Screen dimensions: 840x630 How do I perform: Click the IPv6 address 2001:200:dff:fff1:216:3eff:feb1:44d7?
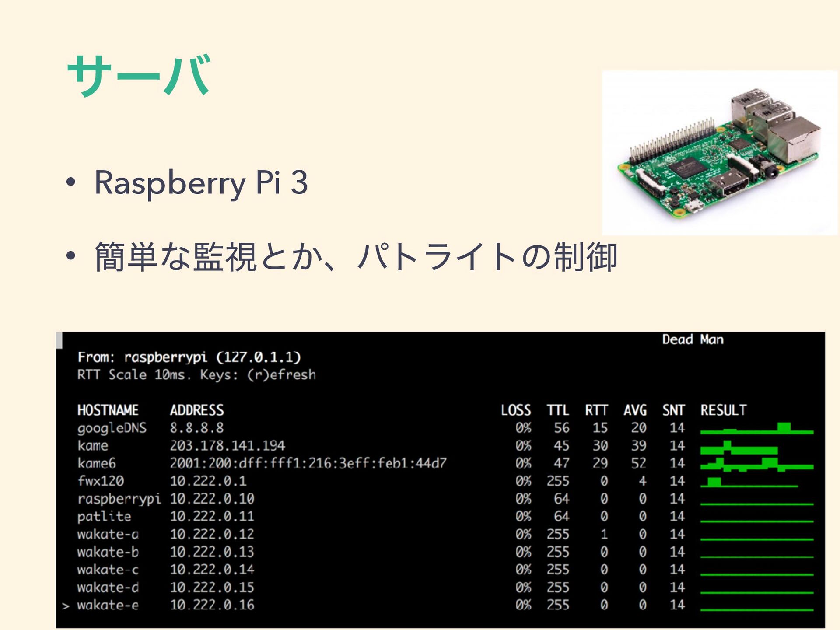pos(308,463)
